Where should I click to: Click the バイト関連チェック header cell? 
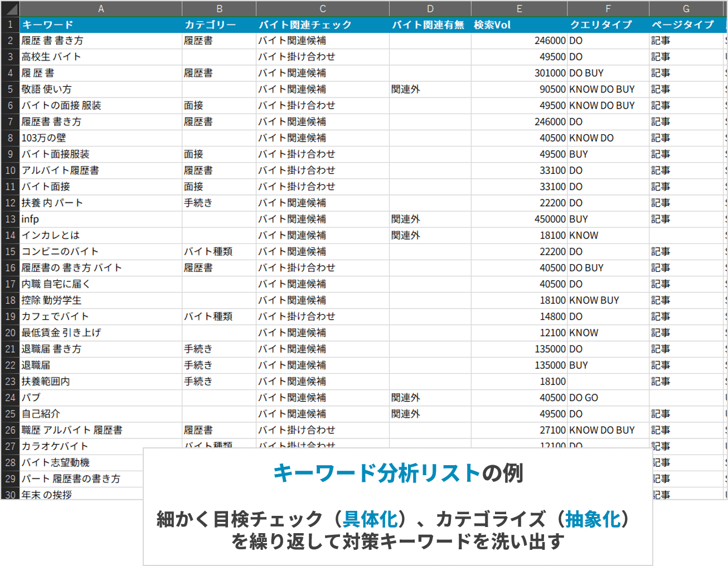pyautogui.click(x=323, y=25)
